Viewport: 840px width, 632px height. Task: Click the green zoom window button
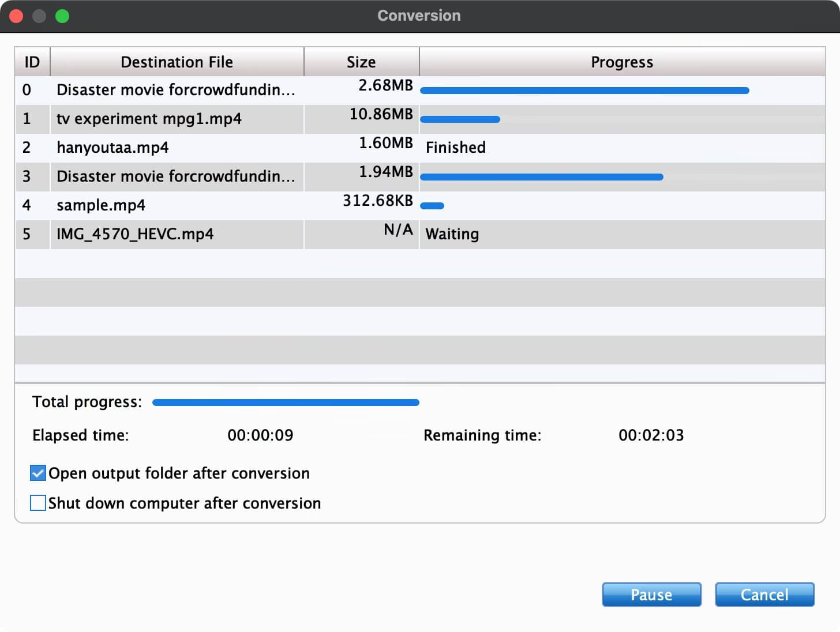click(x=62, y=16)
